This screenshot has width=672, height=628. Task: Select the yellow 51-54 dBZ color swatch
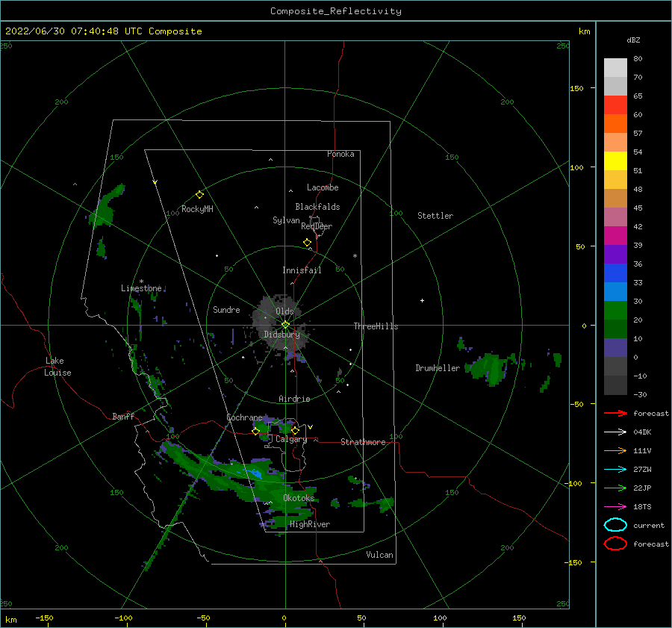[615, 161]
